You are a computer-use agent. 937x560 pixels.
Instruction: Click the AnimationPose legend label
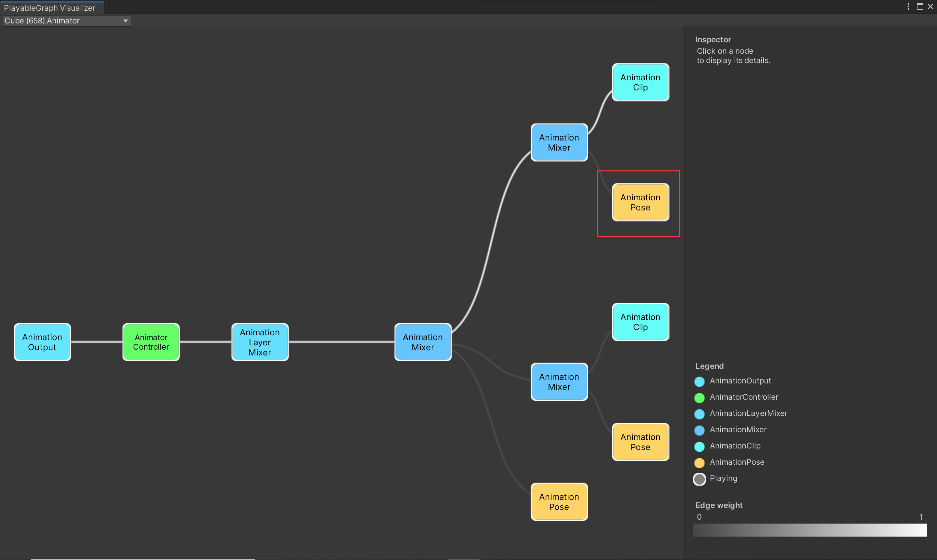click(737, 462)
